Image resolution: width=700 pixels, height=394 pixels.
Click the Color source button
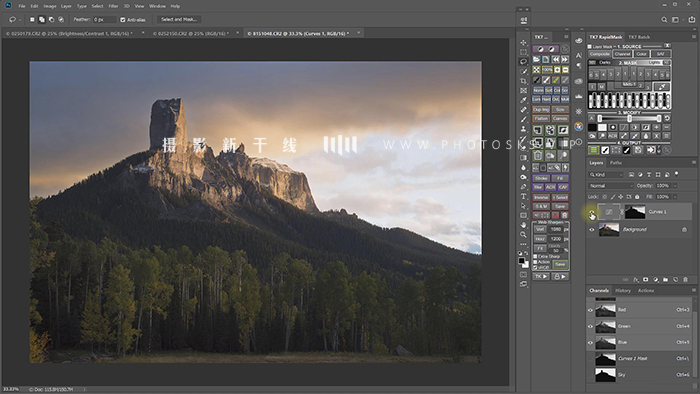pos(642,54)
